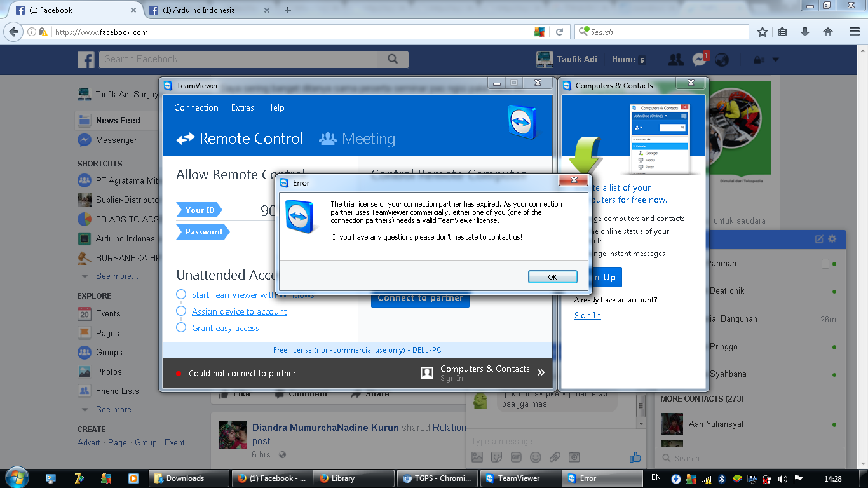This screenshot has height=488, width=868.
Task: Bookmark this page with the star icon
Action: (763, 32)
